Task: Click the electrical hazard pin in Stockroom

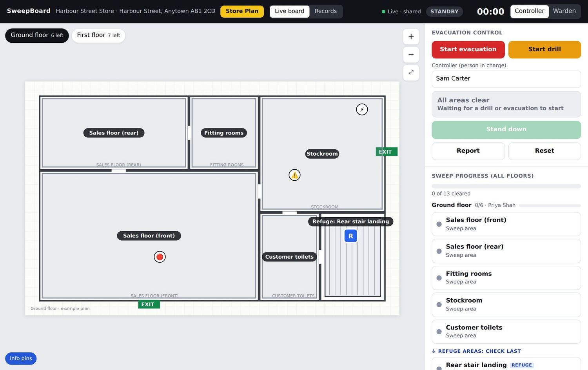Action: (362, 109)
